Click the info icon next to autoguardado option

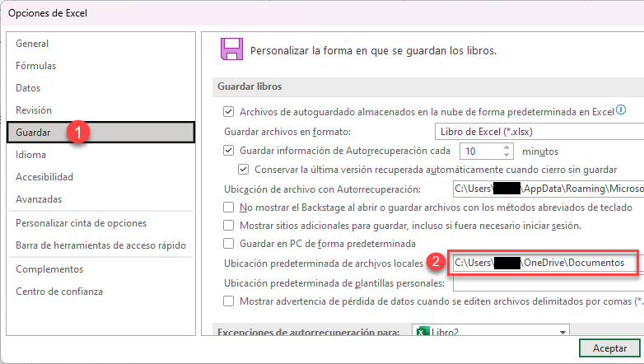[621, 110]
